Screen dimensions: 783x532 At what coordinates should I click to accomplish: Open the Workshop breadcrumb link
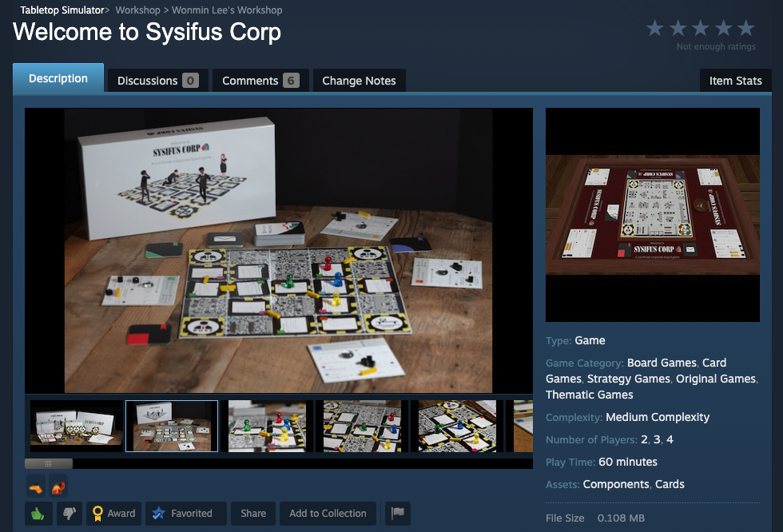(x=137, y=10)
